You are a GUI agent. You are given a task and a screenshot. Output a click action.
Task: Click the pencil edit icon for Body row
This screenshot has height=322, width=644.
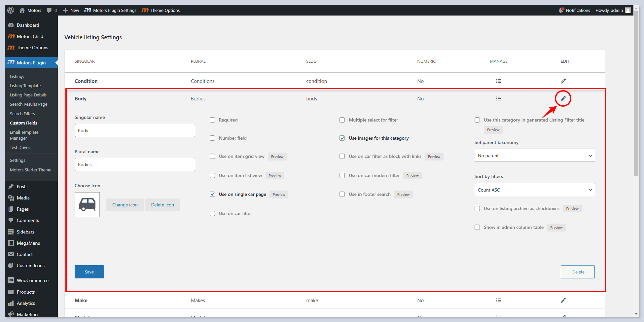point(563,98)
